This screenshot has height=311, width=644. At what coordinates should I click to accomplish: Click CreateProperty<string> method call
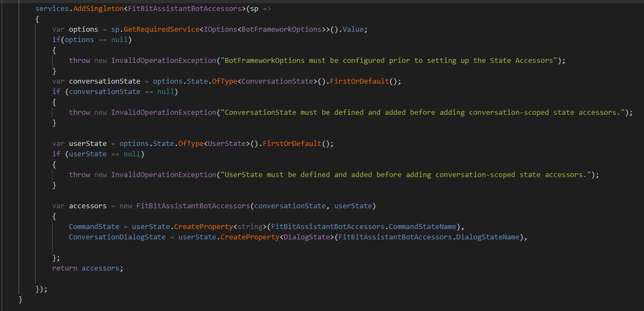221,226
